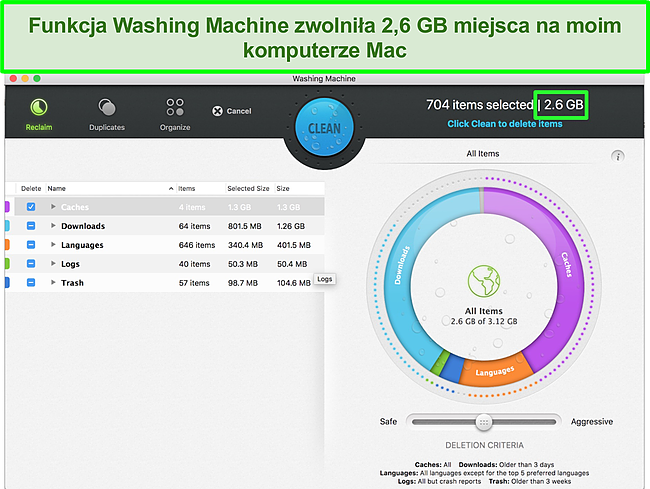Click the '57 items' cell

point(194,283)
